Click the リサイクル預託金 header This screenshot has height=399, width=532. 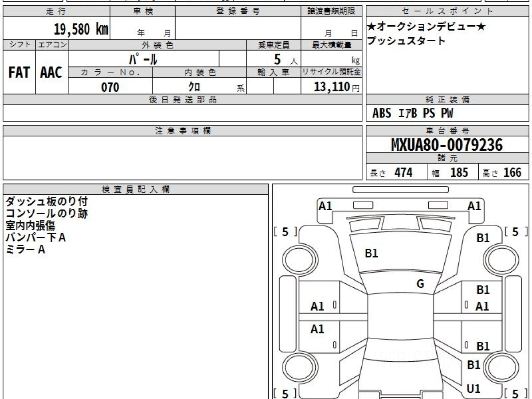click(331, 72)
